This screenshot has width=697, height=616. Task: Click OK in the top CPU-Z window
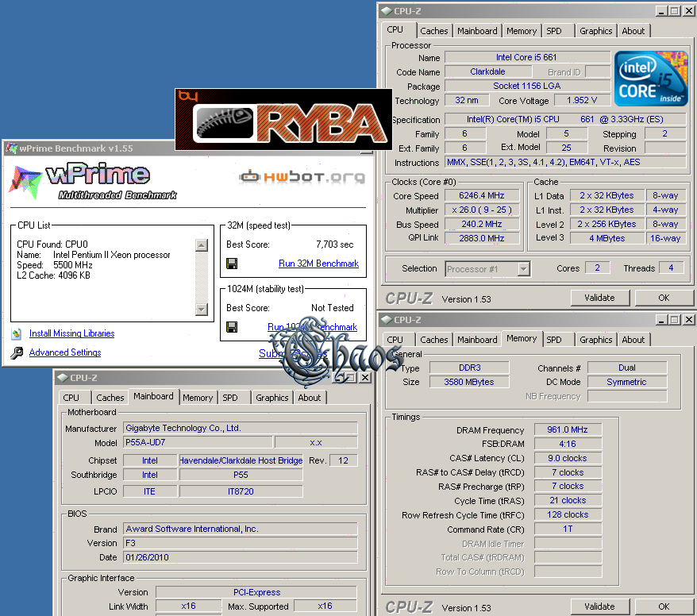tap(664, 298)
